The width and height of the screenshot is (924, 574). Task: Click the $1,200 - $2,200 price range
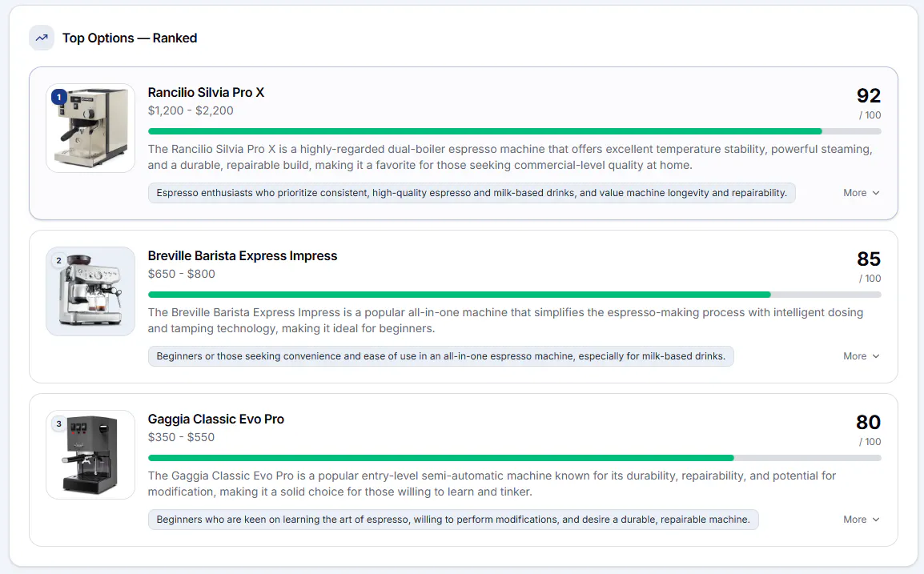[x=191, y=110]
